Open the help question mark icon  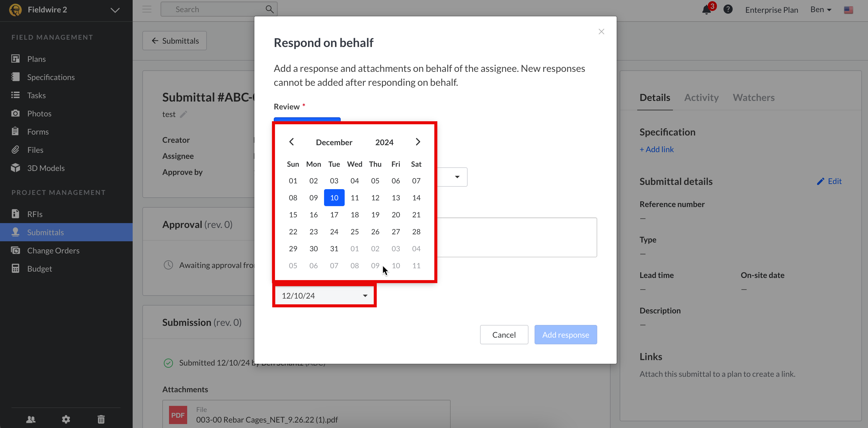(728, 9)
